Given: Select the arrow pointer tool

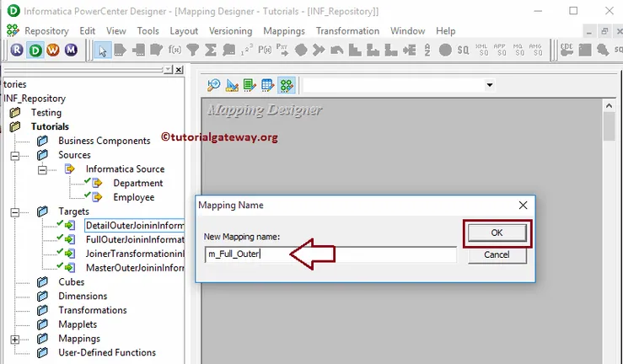Looking at the screenshot, I should point(103,51).
